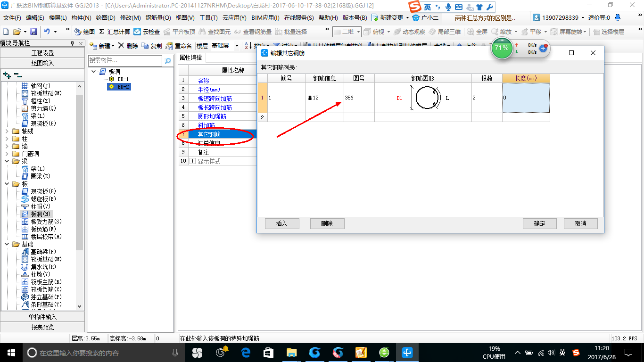The width and height of the screenshot is (644, 362).
Task: Click the search magnifier icon
Action: pyautogui.click(x=167, y=60)
